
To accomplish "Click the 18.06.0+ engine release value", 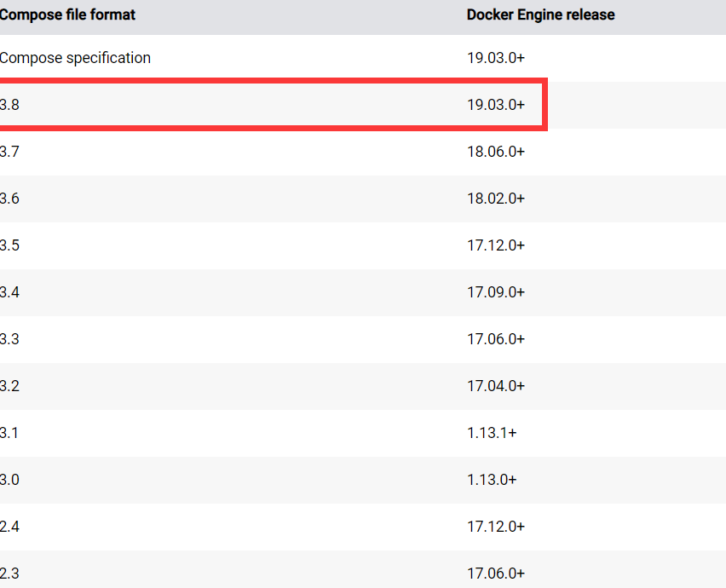I will [x=496, y=152].
